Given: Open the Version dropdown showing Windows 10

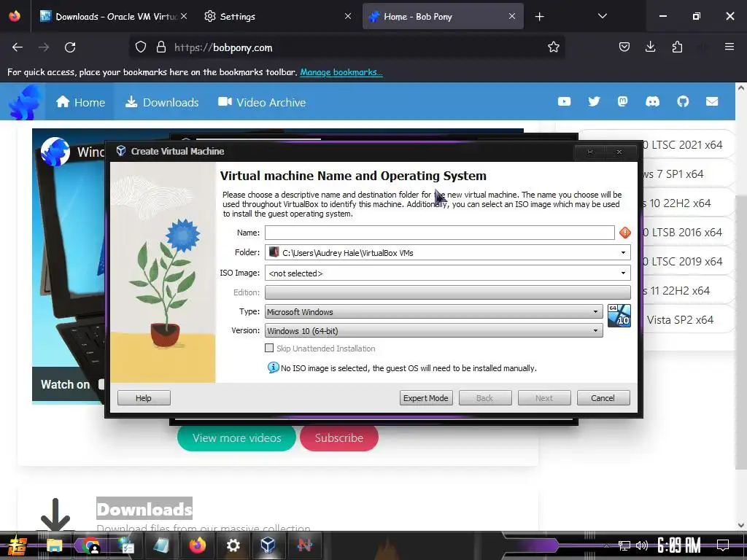Looking at the screenshot, I should point(433,330).
